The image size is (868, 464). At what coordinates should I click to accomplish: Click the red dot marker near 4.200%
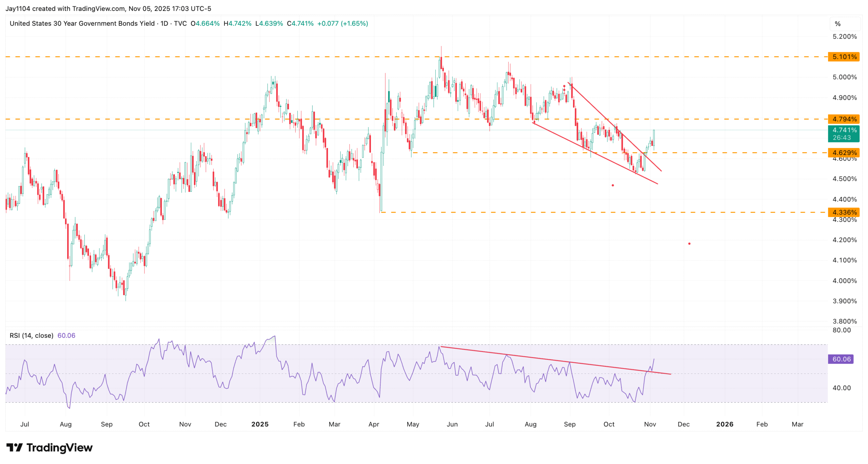tap(689, 244)
